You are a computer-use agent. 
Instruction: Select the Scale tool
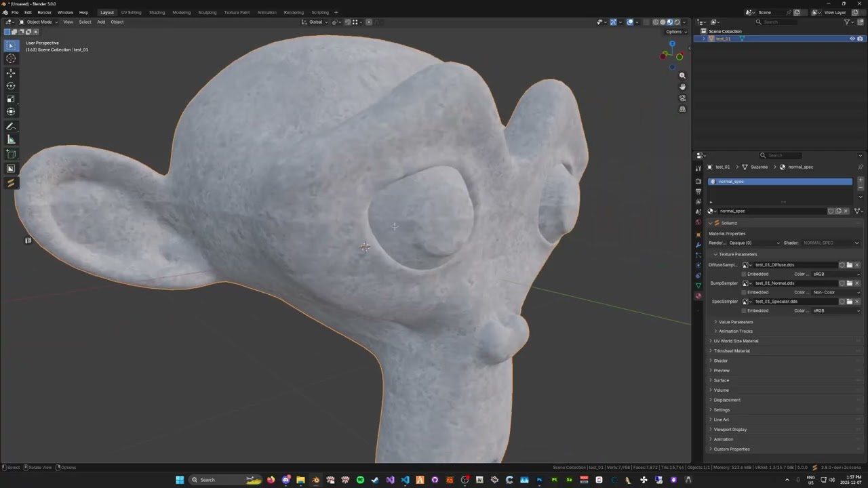click(11, 99)
